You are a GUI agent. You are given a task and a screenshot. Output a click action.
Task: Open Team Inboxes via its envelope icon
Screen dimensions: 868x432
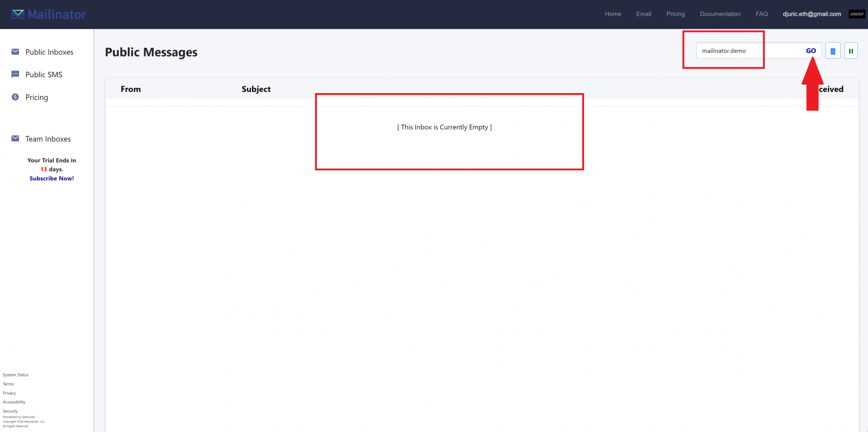tap(16, 138)
